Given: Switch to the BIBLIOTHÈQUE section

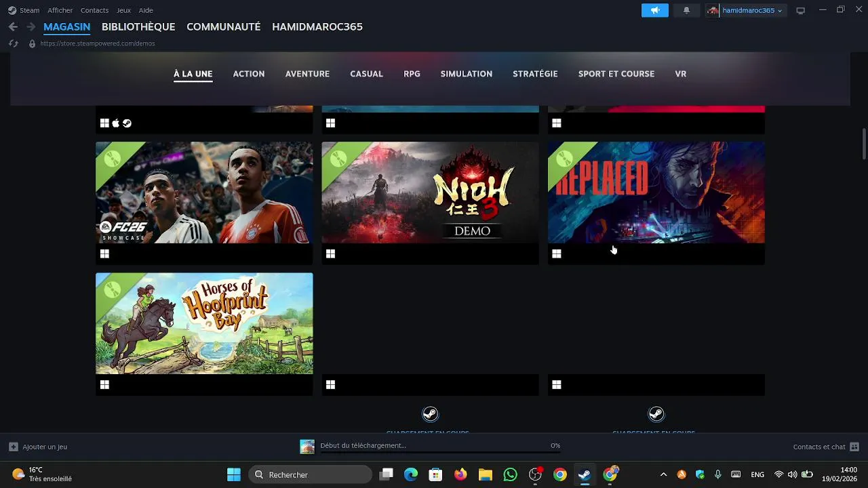Looking at the screenshot, I should click(138, 27).
